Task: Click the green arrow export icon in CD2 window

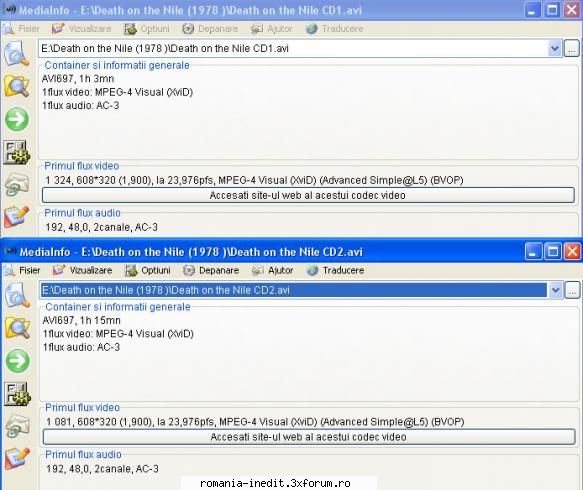Action: [17, 361]
